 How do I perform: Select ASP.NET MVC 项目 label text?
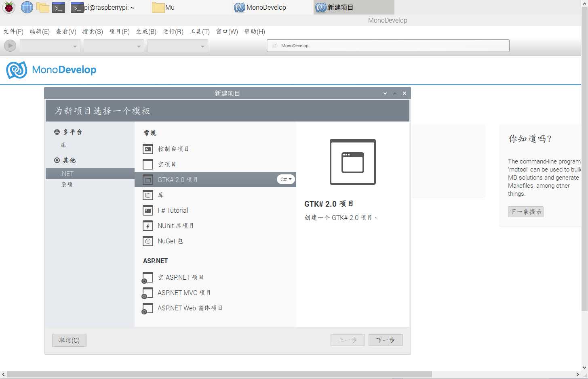click(184, 293)
